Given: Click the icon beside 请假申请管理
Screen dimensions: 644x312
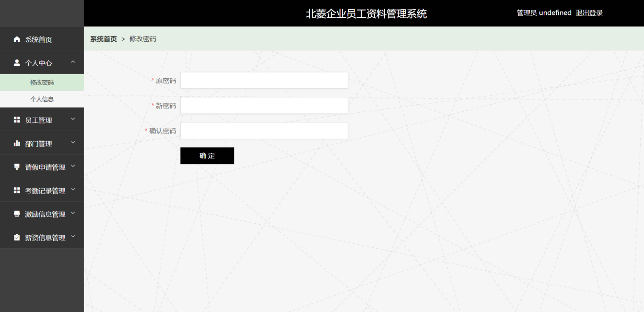Looking at the screenshot, I should click(x=17, y=167).
